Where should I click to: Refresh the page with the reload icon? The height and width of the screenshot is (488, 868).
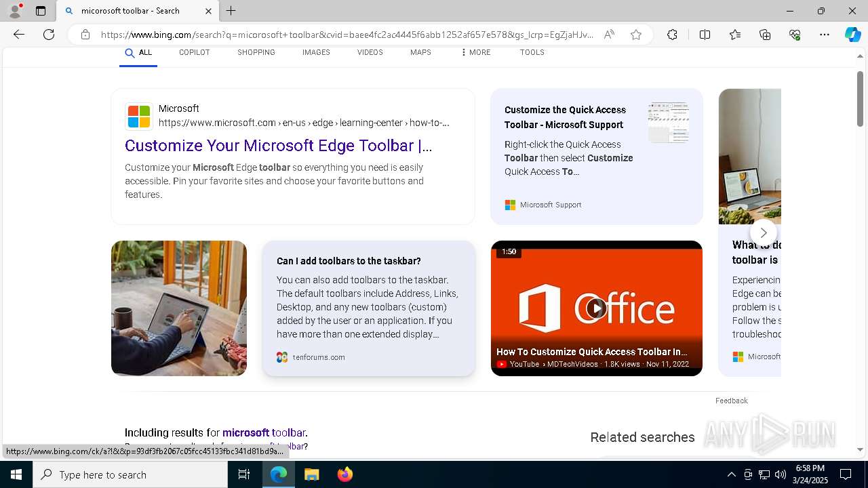pos(49,35)
